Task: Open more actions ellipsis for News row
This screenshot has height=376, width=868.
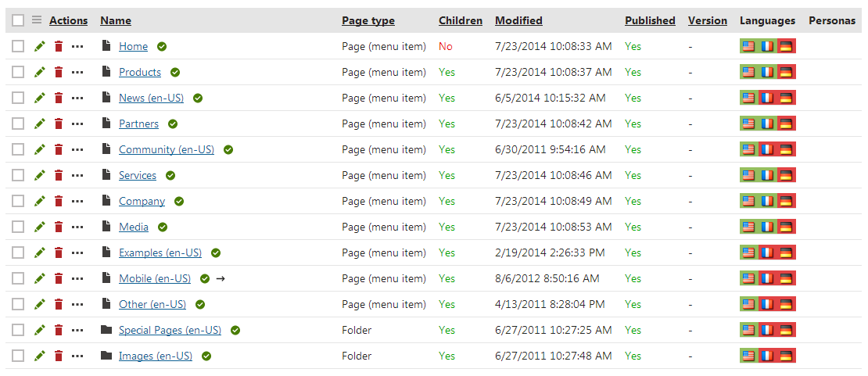Action: (77, 98)
